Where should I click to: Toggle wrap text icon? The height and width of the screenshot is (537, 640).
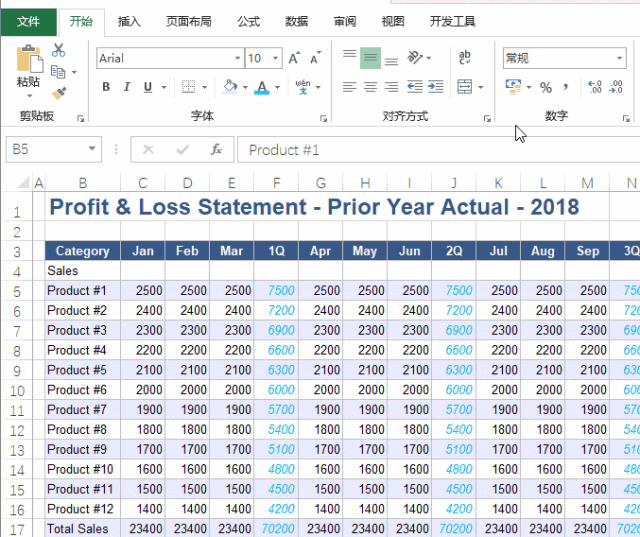coord(464,58)
